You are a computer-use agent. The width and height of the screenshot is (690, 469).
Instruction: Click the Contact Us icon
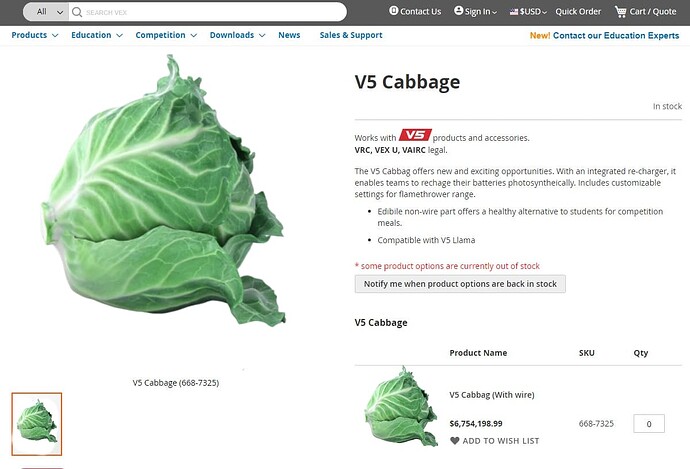pos(393,11)
